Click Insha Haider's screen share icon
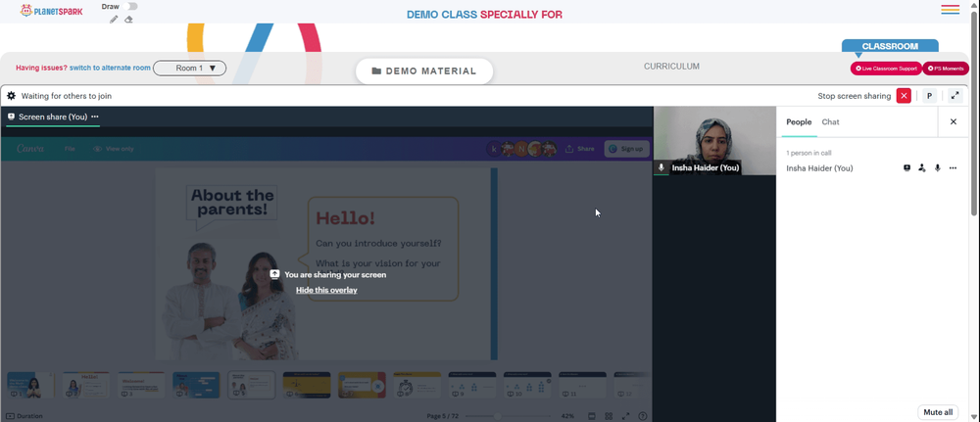Screen dimensions: 980x422 click(906, 168)
